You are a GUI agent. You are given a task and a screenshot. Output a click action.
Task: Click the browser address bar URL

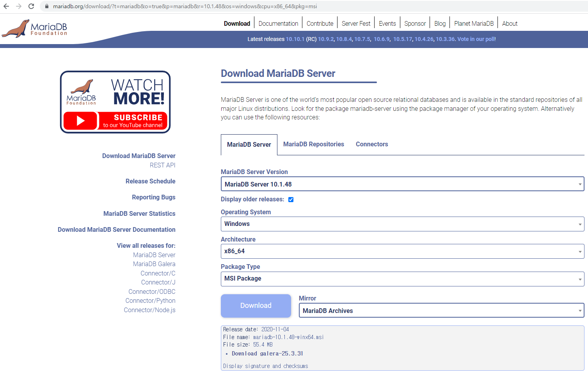(185, 6)
